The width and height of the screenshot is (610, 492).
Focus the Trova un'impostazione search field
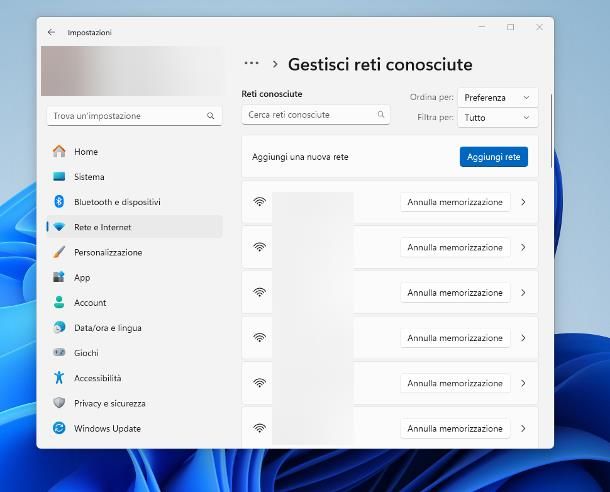pos(135,116)
